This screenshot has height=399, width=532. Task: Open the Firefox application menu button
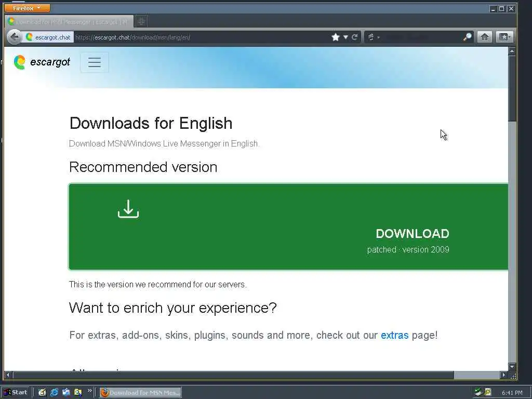click(x=27, y=8)
